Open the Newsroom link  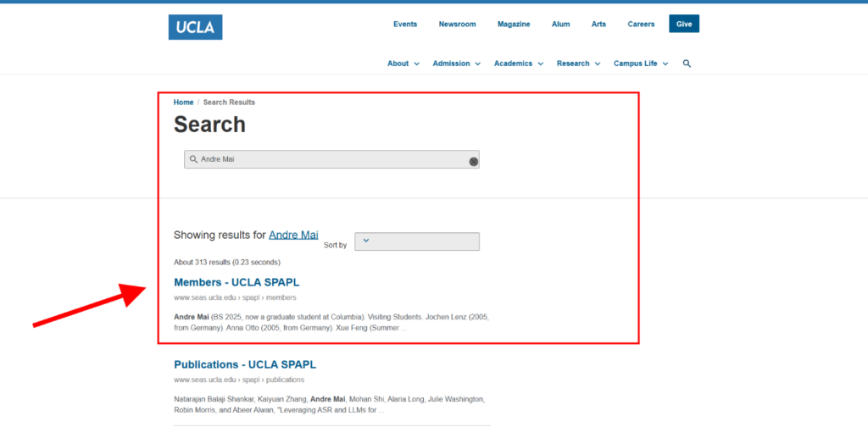pyautogui.click(x=457, y=25)
